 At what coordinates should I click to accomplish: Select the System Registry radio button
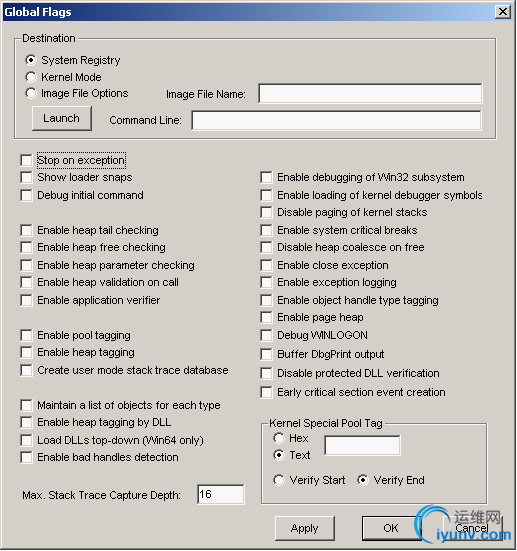click(31, 60)
